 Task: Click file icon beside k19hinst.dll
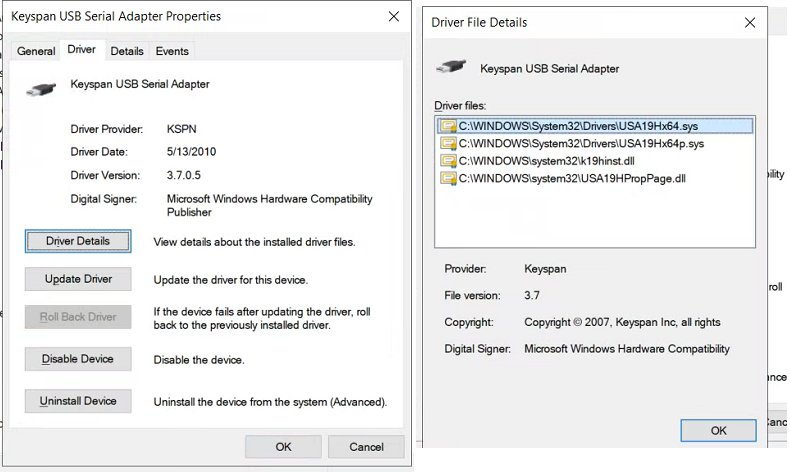(448, 161)
